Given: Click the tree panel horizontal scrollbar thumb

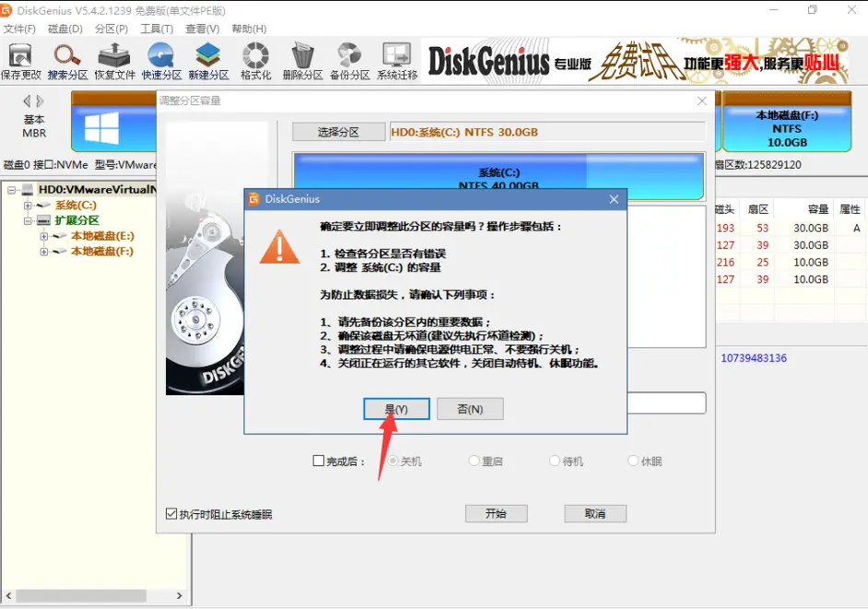Looking at the screenshot, I should [81, 596].
